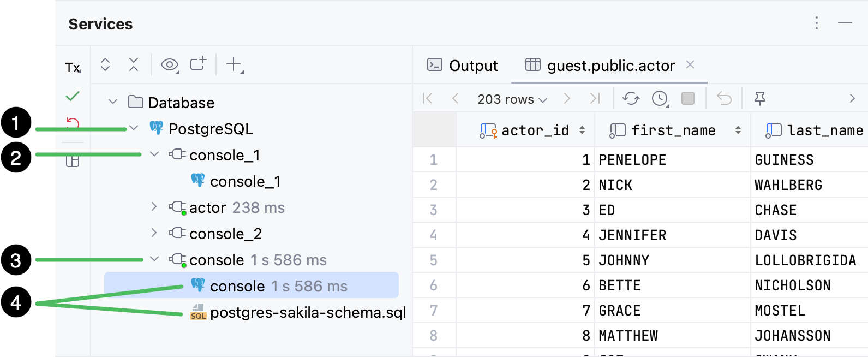Screen dimensions: 868x357
Task: Expand the console_2 session node
Action: pos(154,233)
